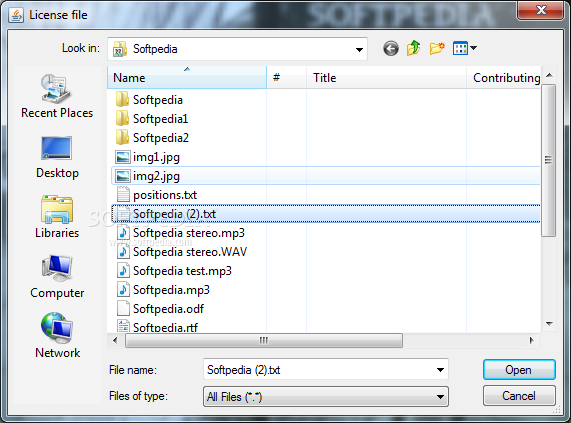The width and height of the screenshot is (571, 423).
Task: Go back to last folder visited
Action: 391,48
